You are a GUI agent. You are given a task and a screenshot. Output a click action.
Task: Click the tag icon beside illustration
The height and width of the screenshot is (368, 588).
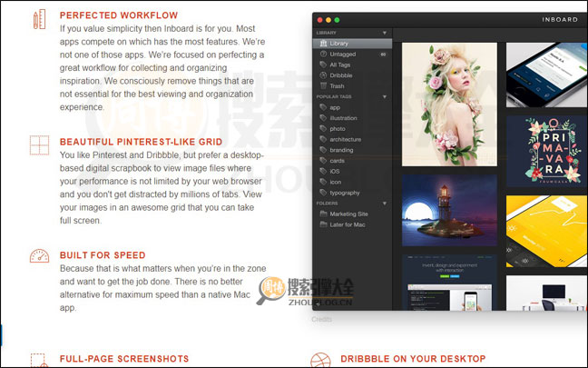[323, 118]
